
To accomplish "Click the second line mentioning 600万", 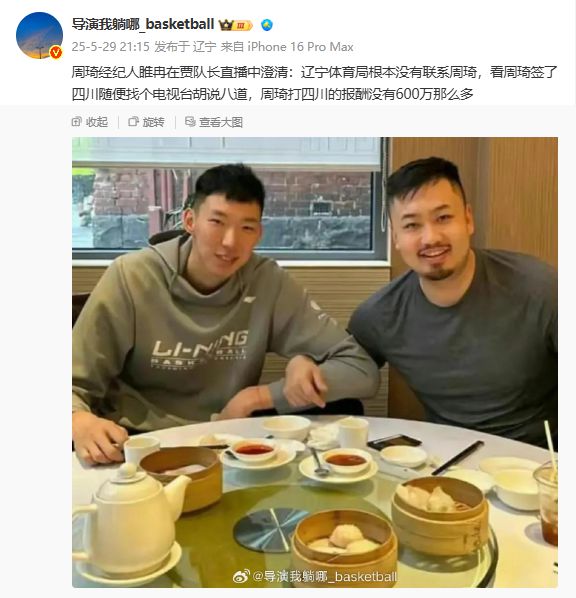I will [x=272, y=94].
